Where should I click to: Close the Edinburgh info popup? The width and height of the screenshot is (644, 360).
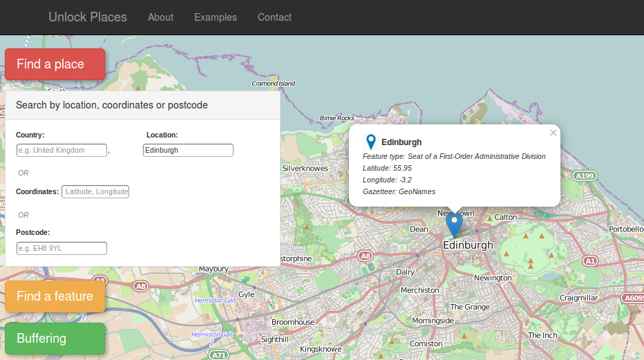click(x=553, y=133)
